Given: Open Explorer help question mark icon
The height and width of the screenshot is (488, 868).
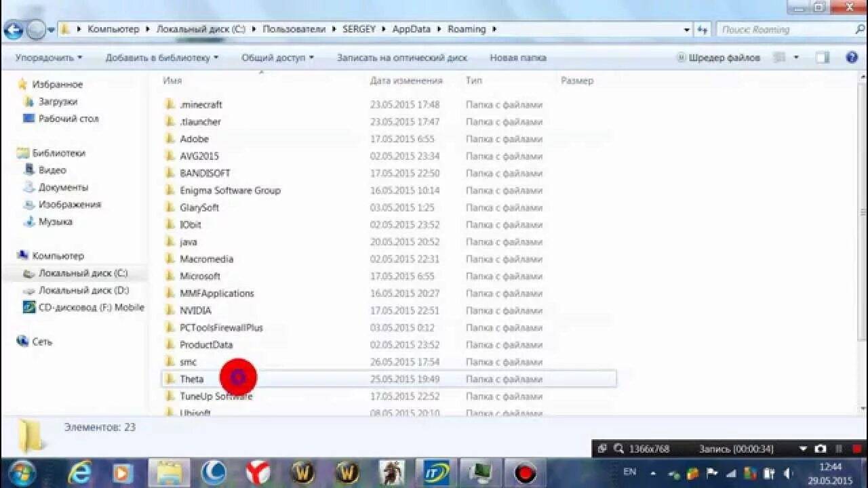Looking at the screenshot, I should point(852,58).
